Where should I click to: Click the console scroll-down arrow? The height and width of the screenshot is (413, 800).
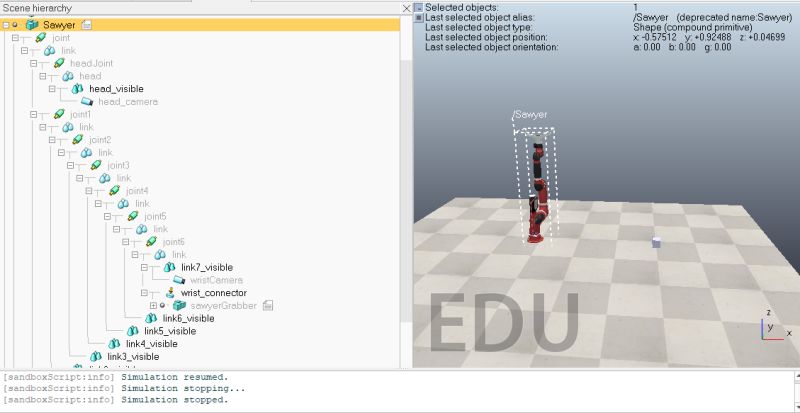pyautogui.click(x=796, y=406)
